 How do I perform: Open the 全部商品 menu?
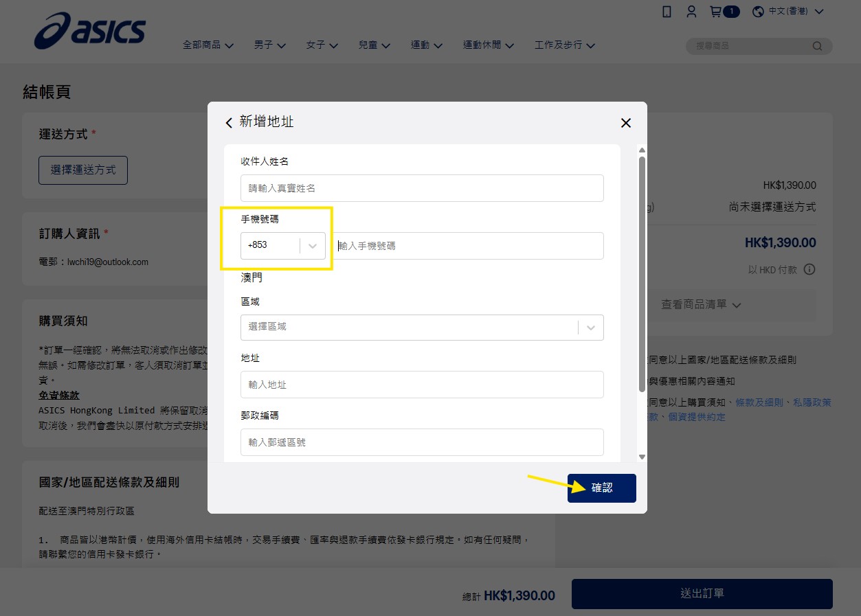point(208,45)
